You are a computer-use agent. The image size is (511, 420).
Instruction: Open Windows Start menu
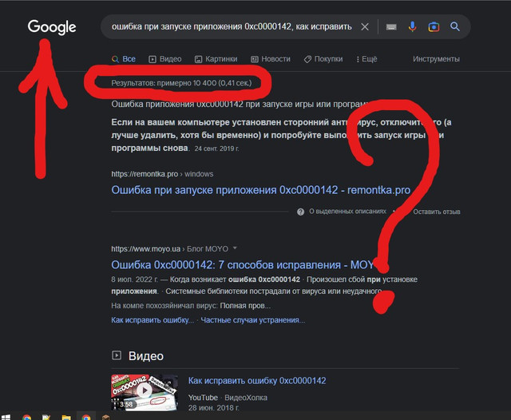click(6, 416)
